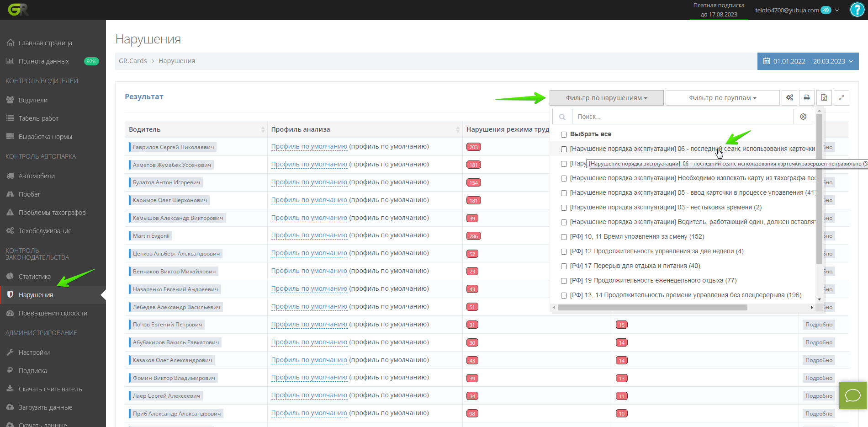Viewport: 868px width, 427px height.
Task: Click the filter list vertical scrollbar
Action: pos(819,188)
